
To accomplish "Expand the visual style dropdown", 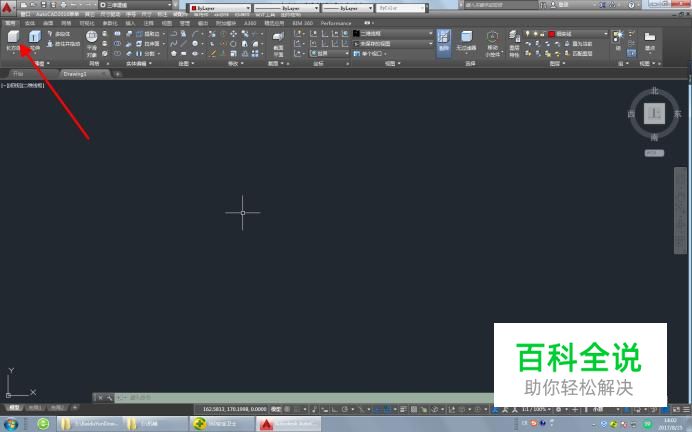I will (x=393, y=34).
